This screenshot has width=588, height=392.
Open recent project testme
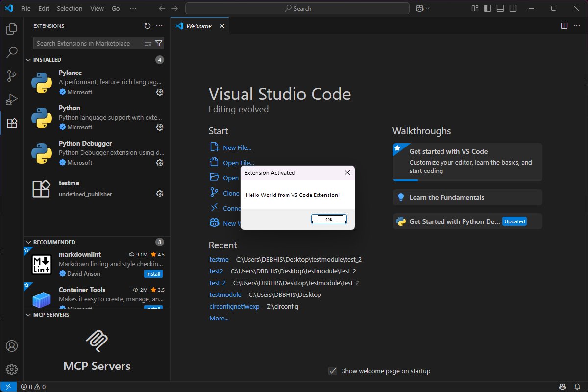tap(219, 259)
